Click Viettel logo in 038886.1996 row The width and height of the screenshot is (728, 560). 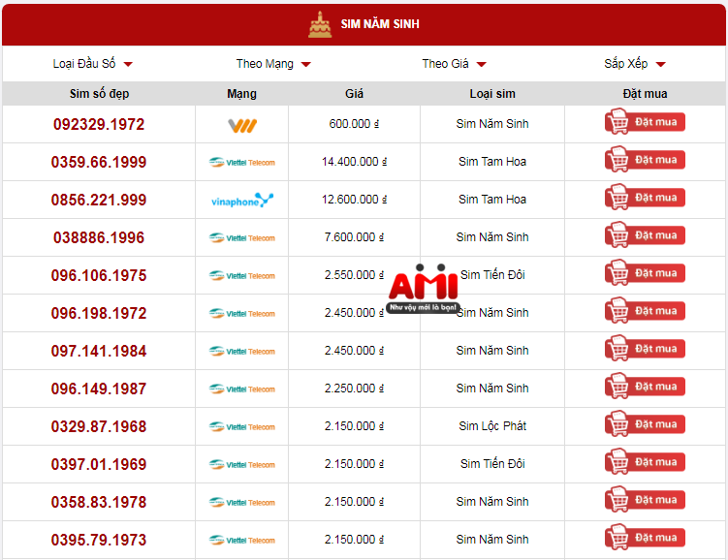click(242, 238)
